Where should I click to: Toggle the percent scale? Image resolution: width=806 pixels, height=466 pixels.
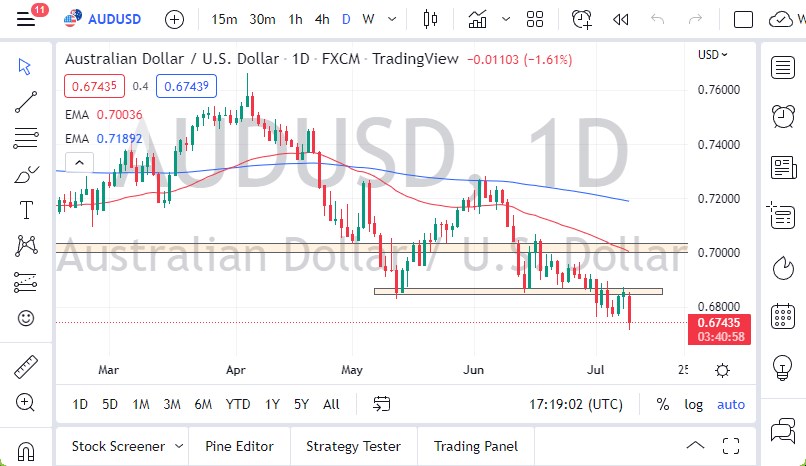pos(662,404)
